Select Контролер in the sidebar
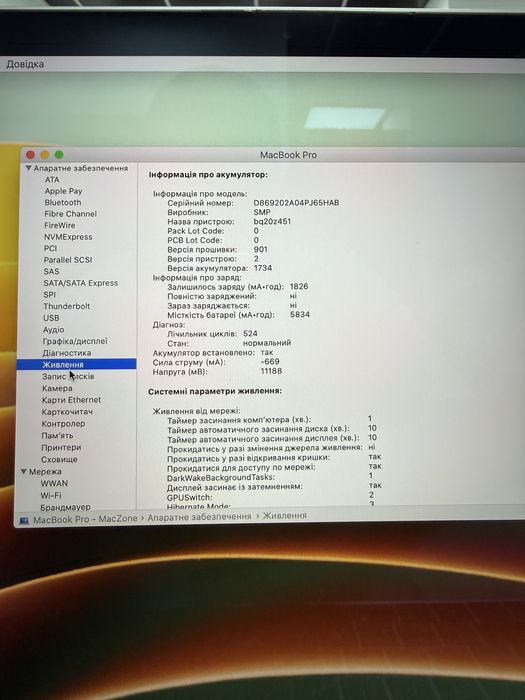This screenshot has height=700, width=525. click(63, 424)
